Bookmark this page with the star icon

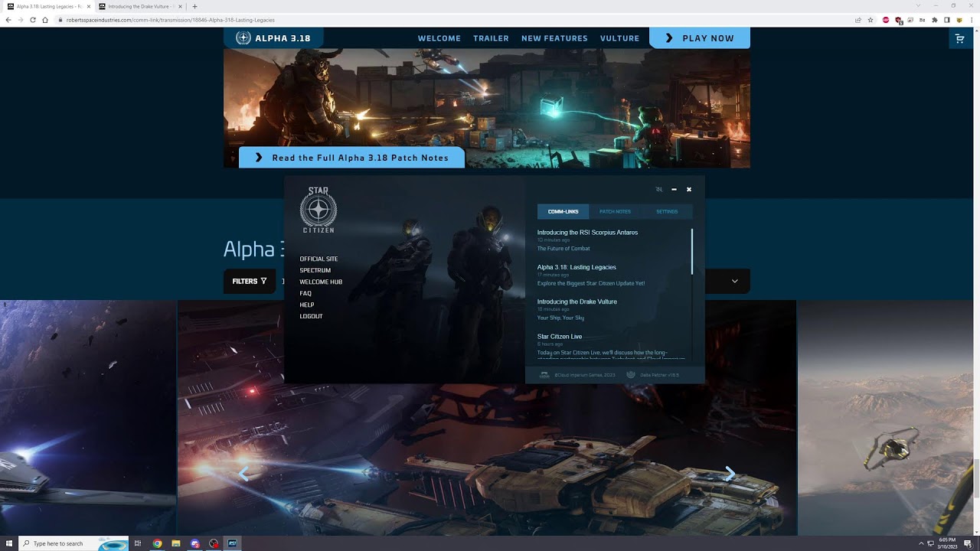pos(871,20)
